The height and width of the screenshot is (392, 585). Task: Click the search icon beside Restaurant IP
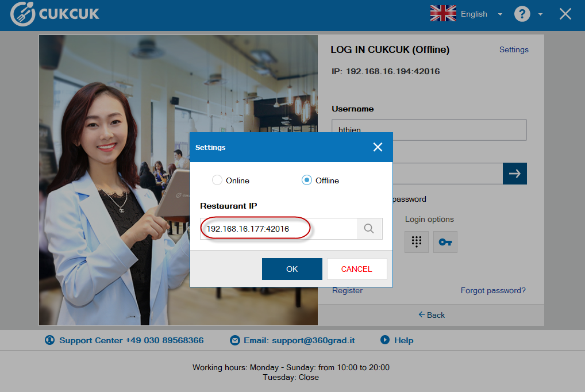[x=369, y=229]
